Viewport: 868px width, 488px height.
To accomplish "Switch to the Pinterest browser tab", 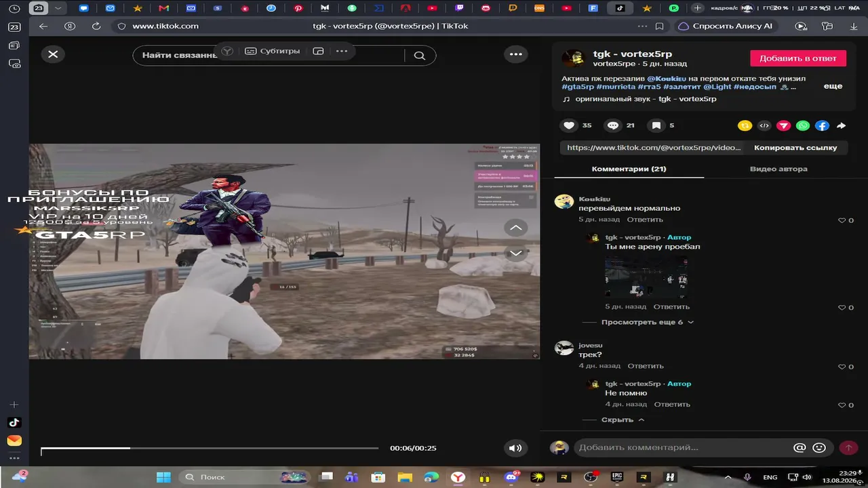I will pyautogui.click(x=298, y=8).
